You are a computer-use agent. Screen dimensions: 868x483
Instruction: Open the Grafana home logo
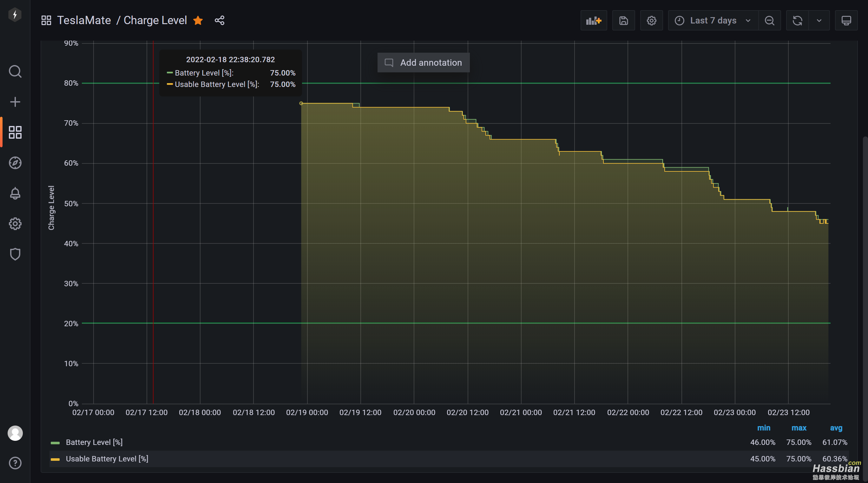coord(15,15)
